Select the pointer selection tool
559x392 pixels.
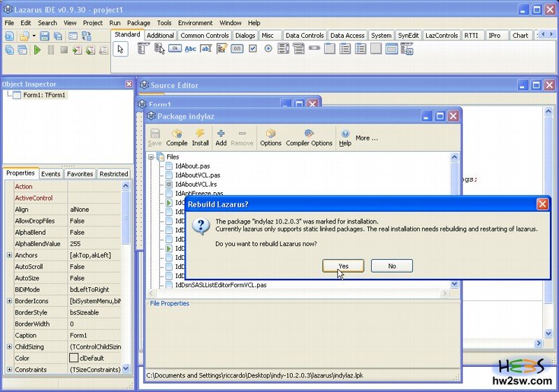120,49
